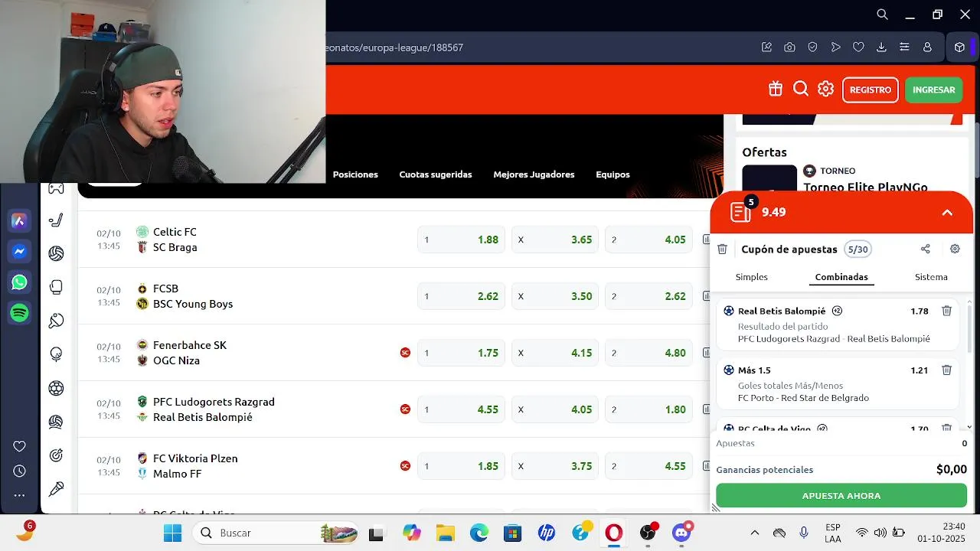Click the address bar URL
The height and width of the screenshot is (551, 980).
click(x=394, y=47)
